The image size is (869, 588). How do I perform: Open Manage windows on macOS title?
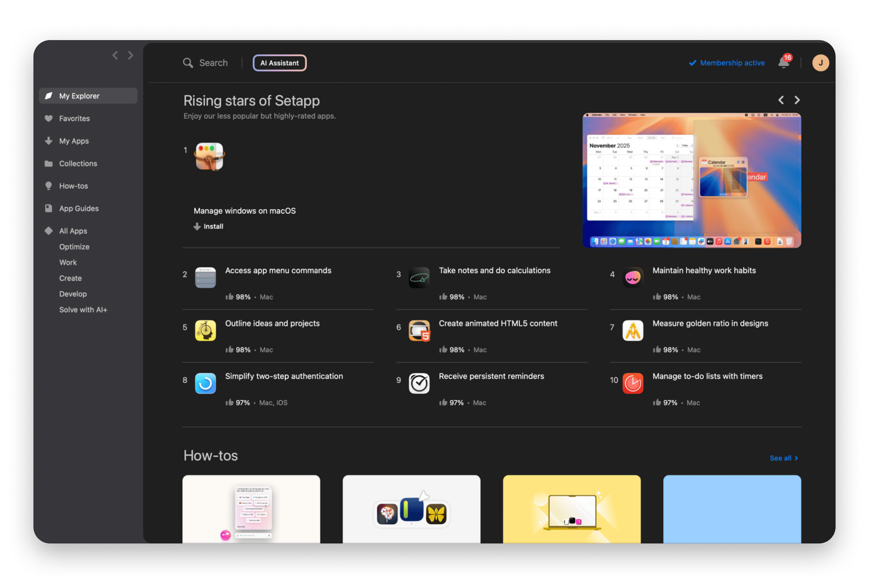(245, 211)
